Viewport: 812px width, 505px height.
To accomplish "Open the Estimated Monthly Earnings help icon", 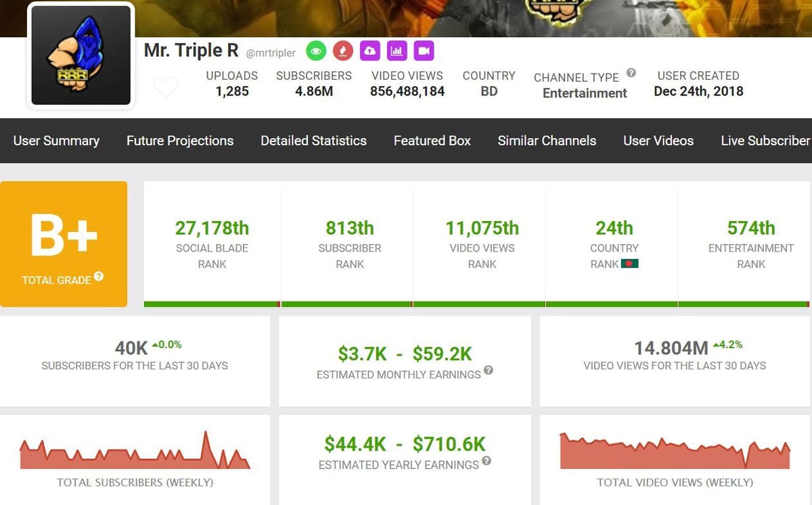I will (x=489, y=371).
